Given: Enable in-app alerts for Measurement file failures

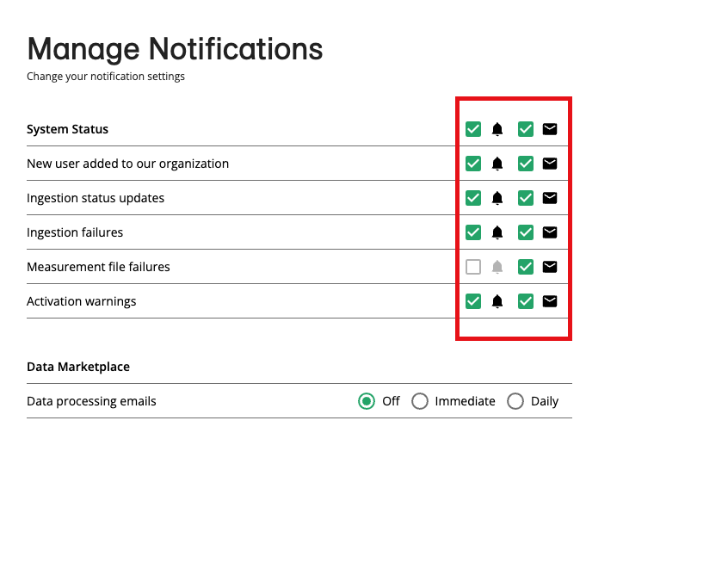Looking at the screenshot, I should (x=473, y=267).
